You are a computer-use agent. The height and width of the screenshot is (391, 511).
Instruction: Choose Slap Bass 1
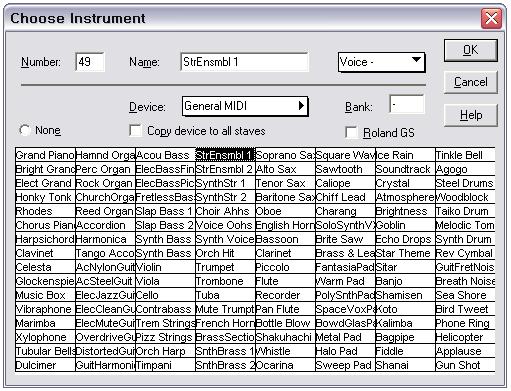point(165,211)
